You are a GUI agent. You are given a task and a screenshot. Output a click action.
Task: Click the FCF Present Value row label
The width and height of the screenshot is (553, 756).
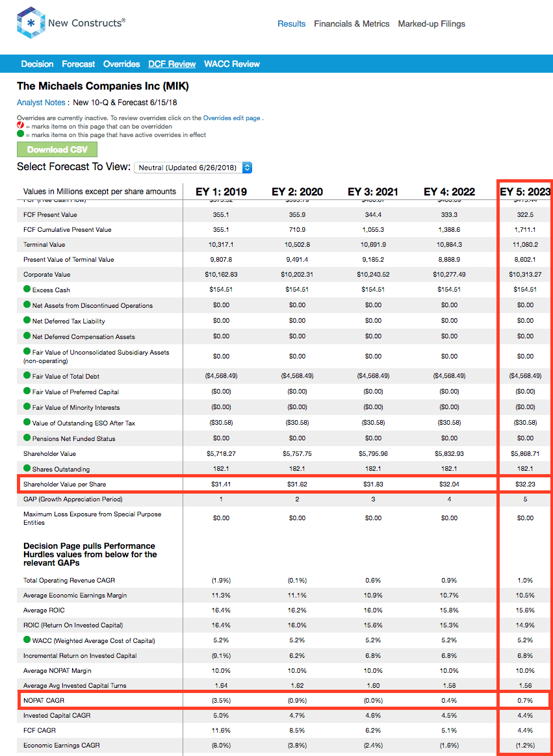(50, 214)
